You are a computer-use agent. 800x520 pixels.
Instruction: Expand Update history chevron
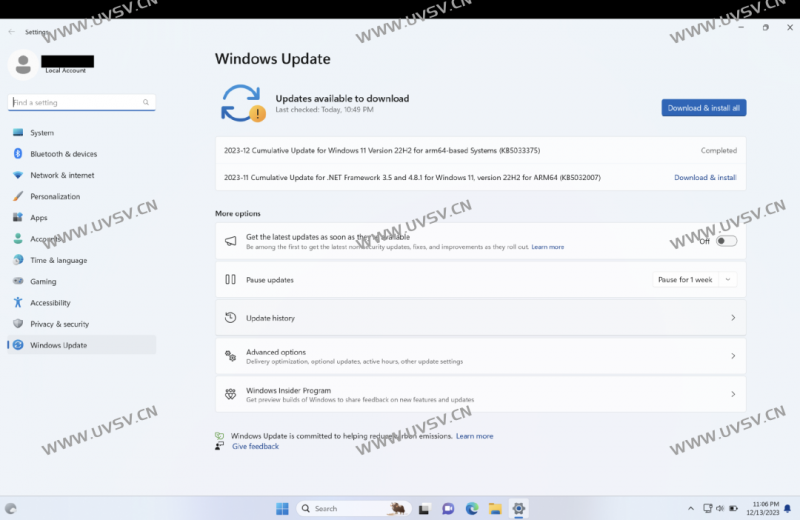733,318
